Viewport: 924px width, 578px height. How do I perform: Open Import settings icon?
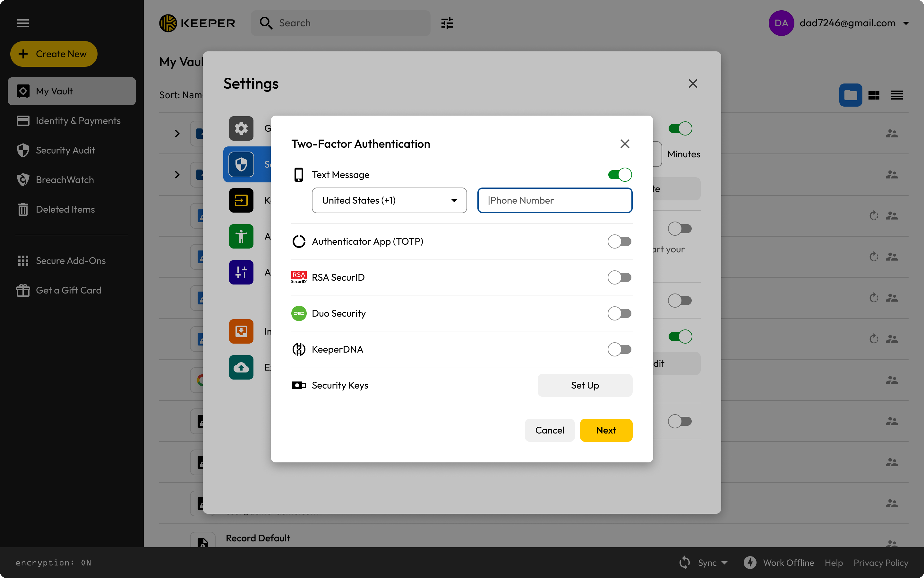241,331
